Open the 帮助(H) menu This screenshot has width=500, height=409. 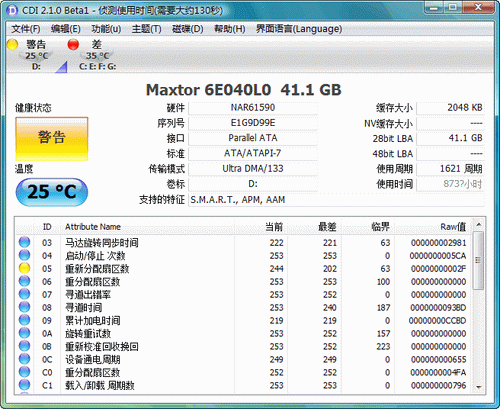click(229, 29)
